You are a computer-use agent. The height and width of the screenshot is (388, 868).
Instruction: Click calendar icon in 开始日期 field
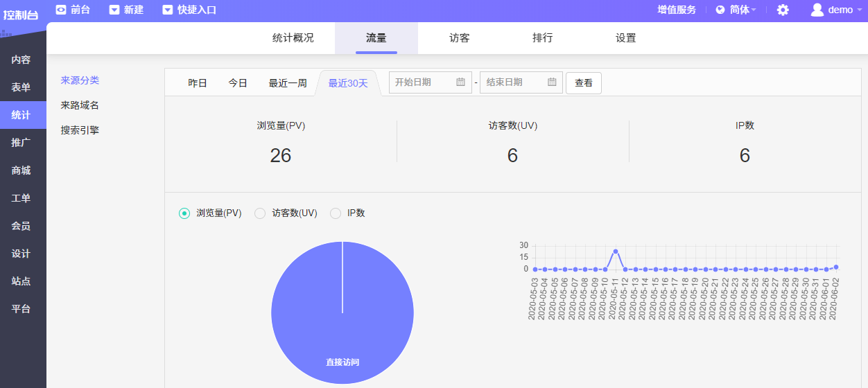point(461,82)
